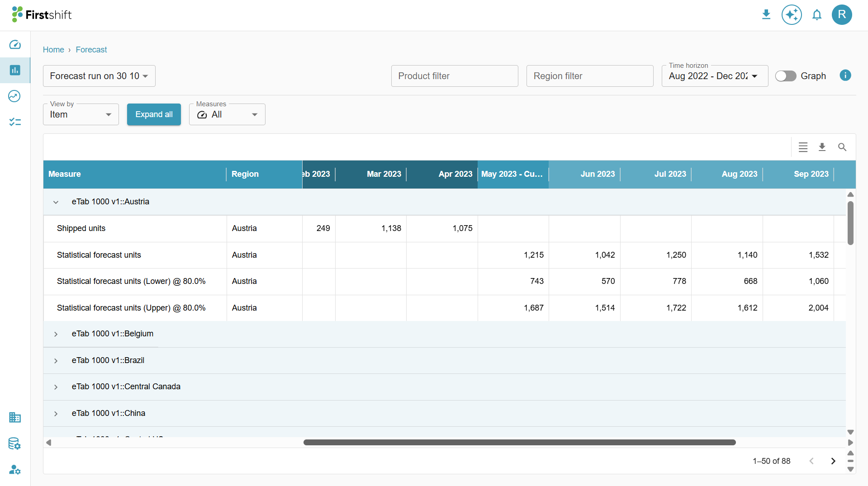Click Shipped units value 1,138

[x=391, y=228]
